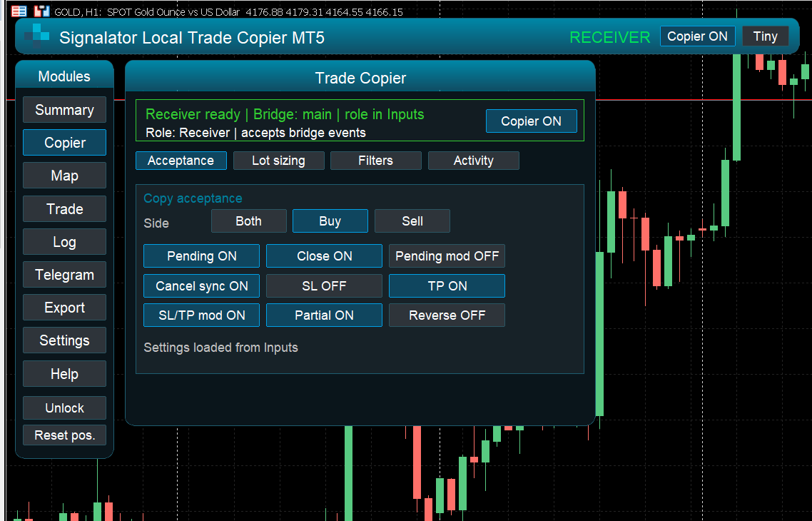Click the Signalator logo icon in header
This screenshot has height=521, width=812.
point(37,36)
